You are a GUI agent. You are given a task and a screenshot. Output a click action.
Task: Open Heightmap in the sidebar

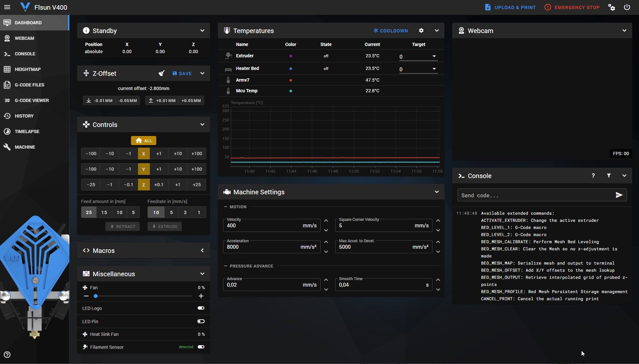tap(28, 69)
